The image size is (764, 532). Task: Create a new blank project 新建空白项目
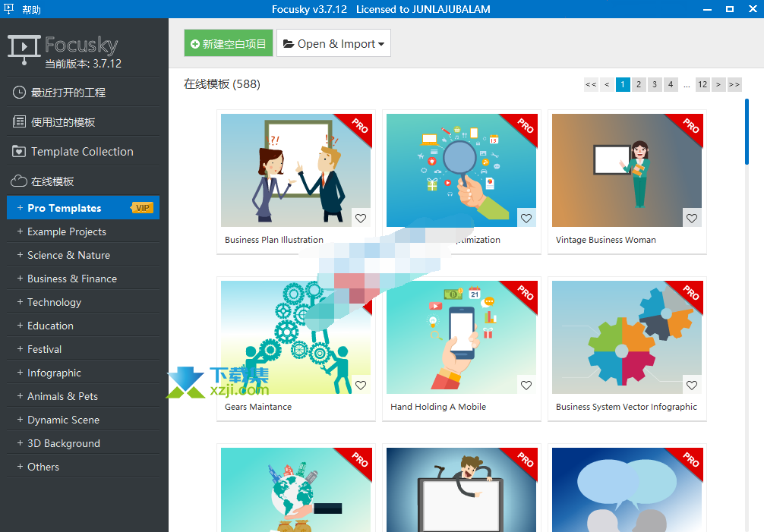[x=229, y=43]
